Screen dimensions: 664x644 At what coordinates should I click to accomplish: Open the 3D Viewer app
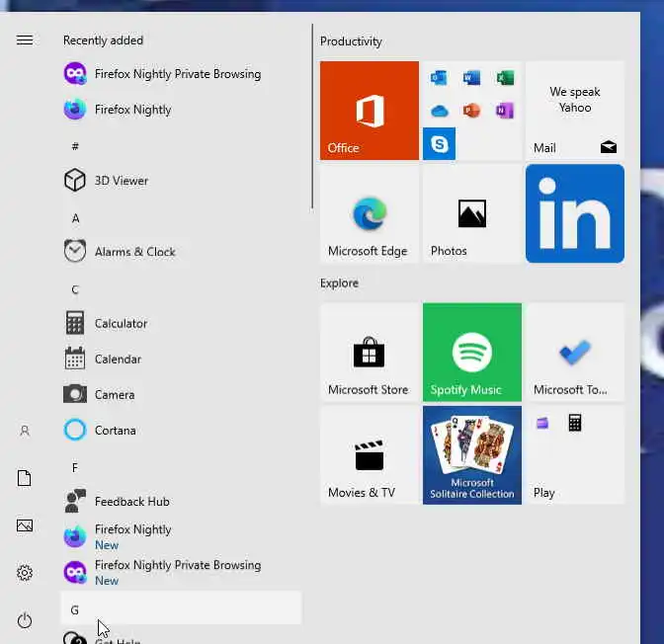click(181, 181)
